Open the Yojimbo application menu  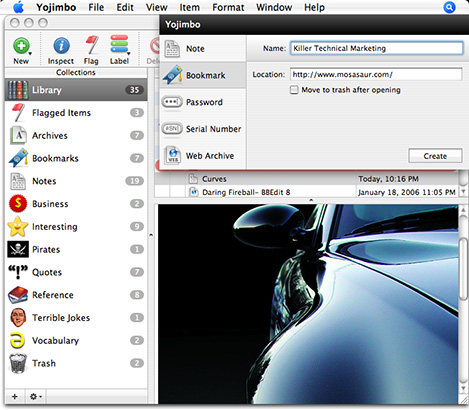[56, 7]
